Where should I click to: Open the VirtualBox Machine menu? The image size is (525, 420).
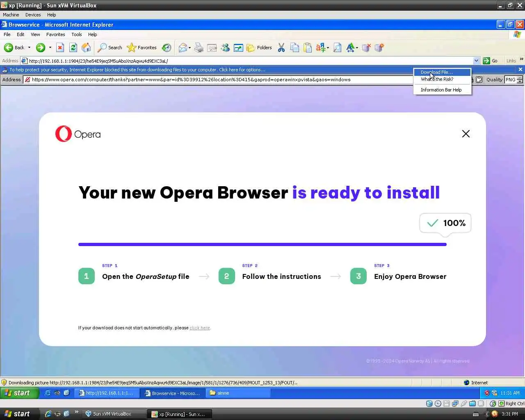click(x=11, y=15)
